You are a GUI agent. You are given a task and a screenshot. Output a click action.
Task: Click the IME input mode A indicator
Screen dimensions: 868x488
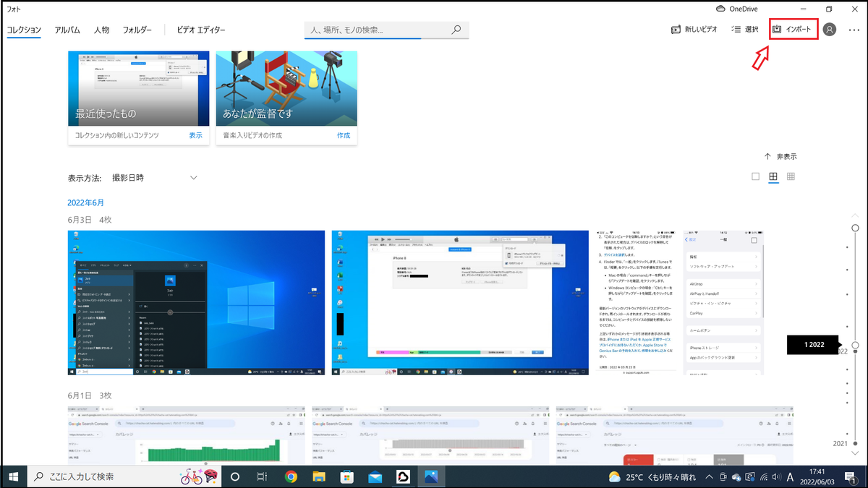[x=791, y=476]
